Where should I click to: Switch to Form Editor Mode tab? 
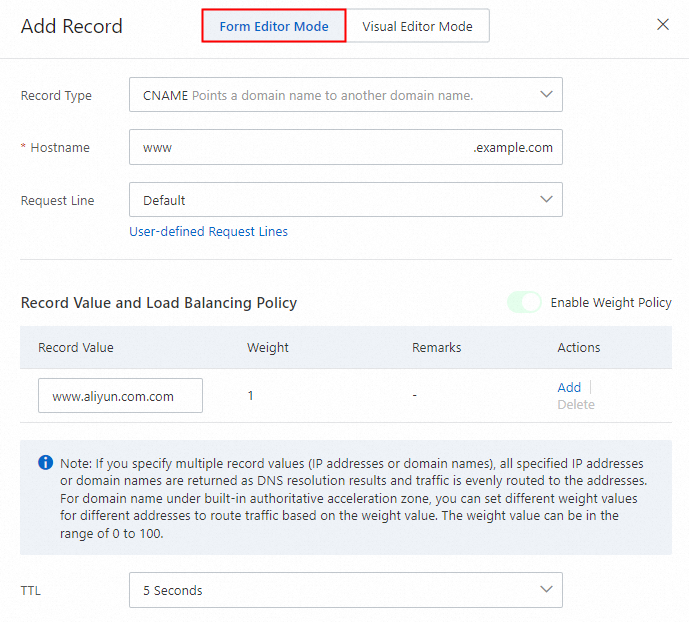tap(274, 26)
